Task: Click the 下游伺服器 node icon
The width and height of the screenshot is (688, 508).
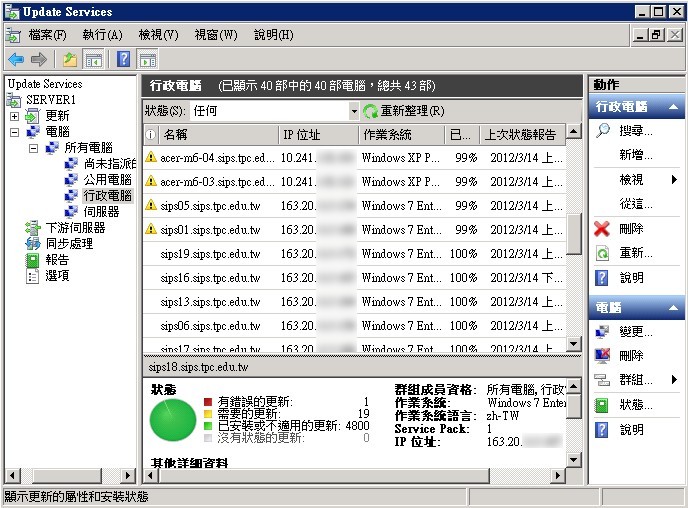Action: coord(32,228)
